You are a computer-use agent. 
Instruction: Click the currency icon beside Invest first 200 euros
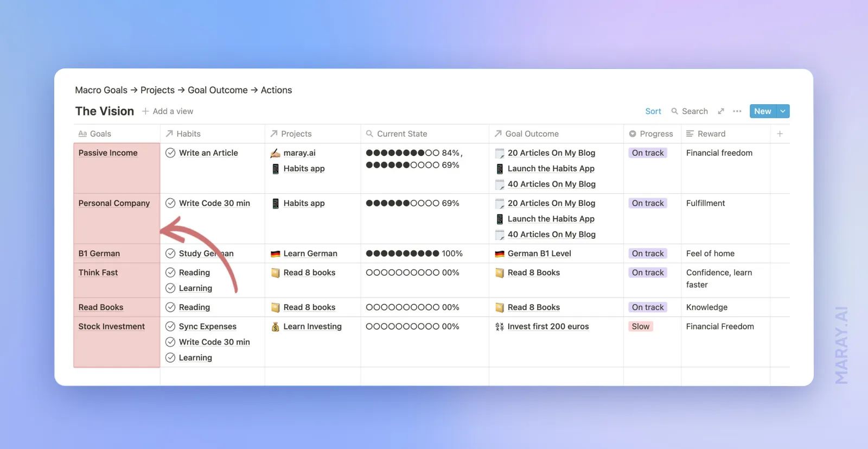click(500, 327)
